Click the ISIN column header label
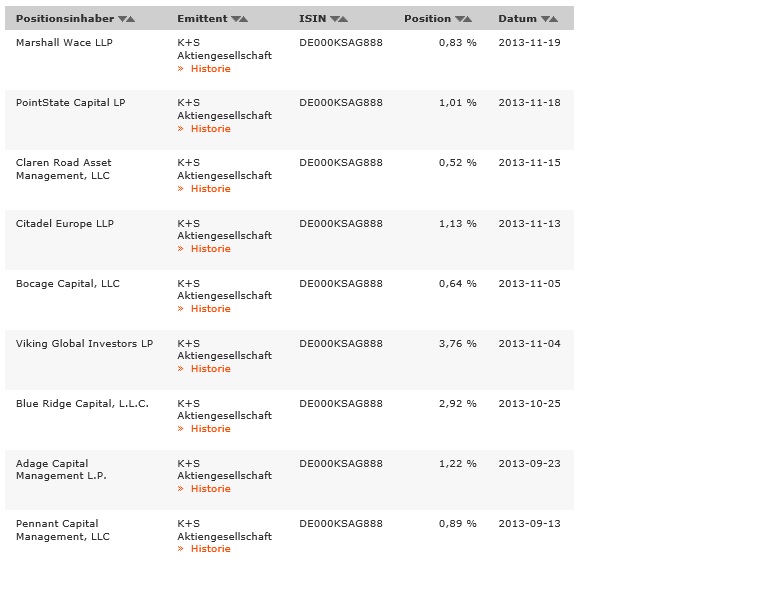This screenshot has width=768, height=614. coord(312,19)
